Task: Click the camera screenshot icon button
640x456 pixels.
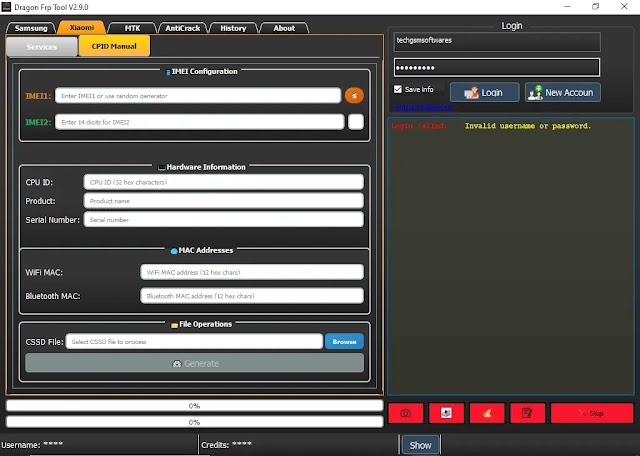Action: pyautogui.click(x=405, y=412)
